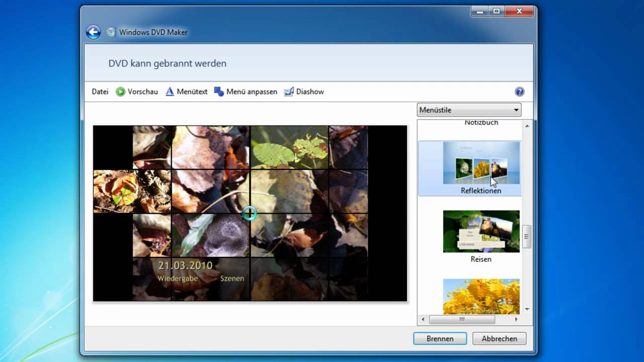Click the horizontal scrollbar thumb
644x362 pixels.
click(462, 319)
